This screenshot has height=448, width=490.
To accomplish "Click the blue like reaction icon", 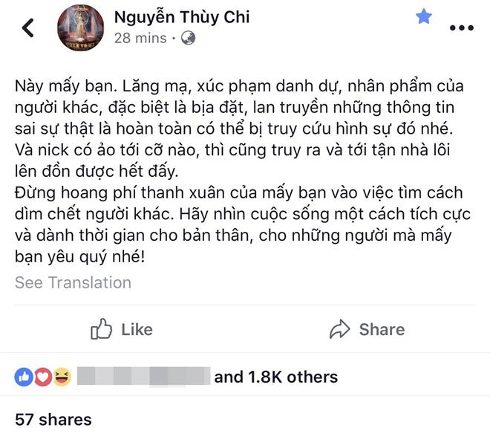I will click(x=24, y=377).
